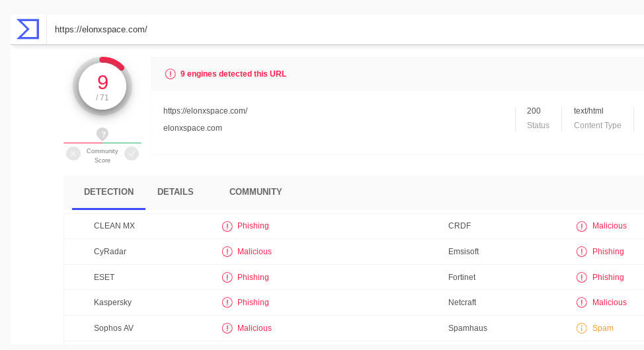Vote malicious with the community X button
The height and width of the screenshot is (350, 644).
click(x=73, y=154)
